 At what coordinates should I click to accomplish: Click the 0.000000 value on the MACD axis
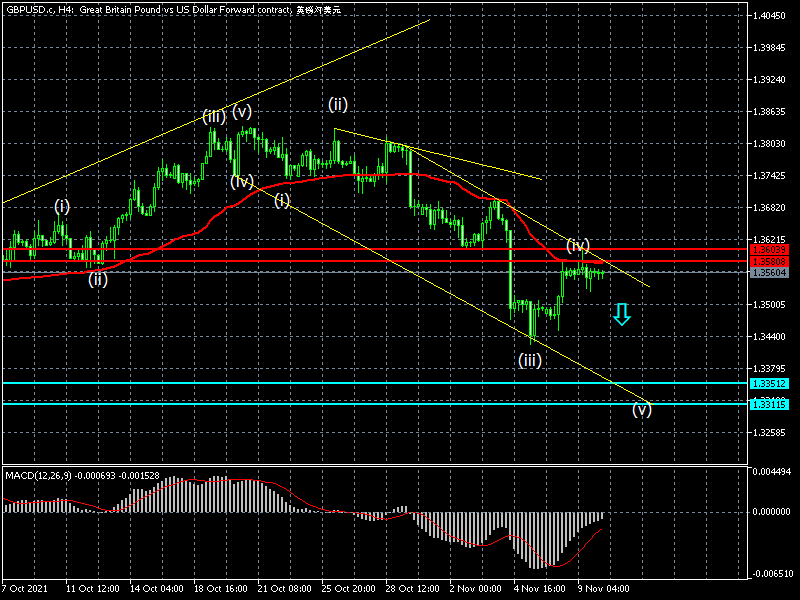tap(771, 512)
